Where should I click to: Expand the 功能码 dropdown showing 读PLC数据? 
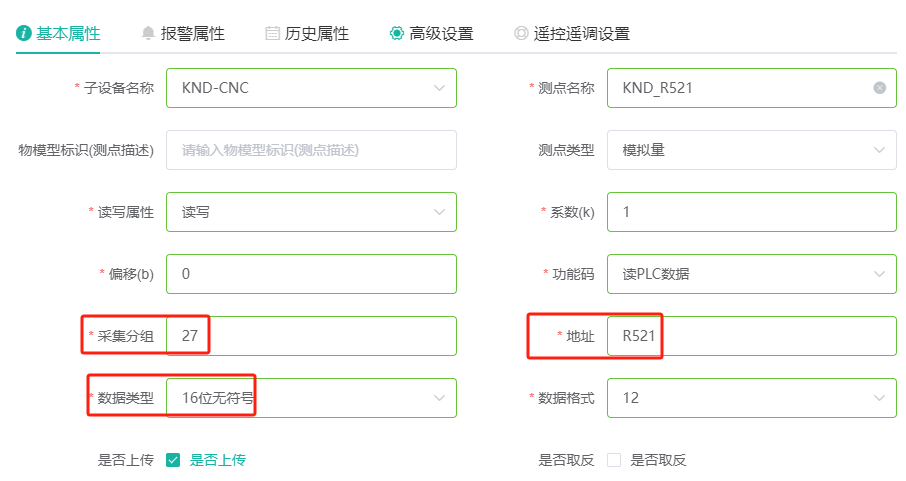pyautogui.click(x=752, y=274)
